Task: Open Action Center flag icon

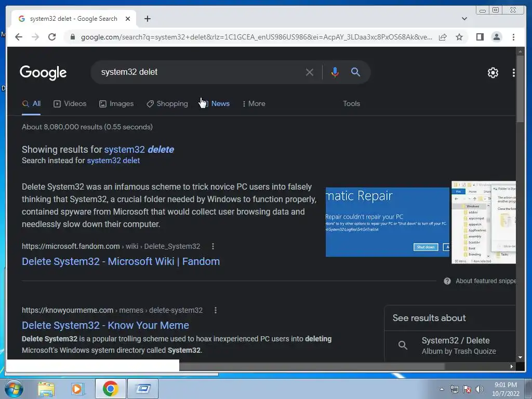Action: tap(467, 390)
